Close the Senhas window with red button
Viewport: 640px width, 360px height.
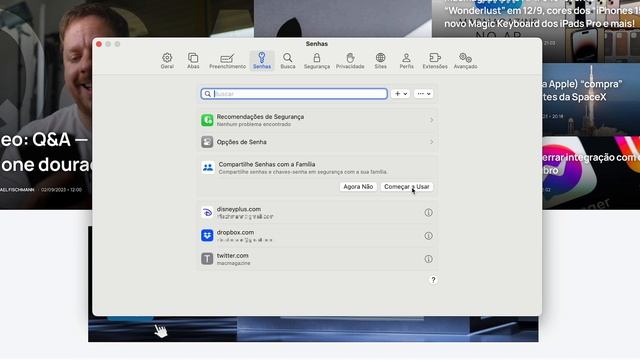point(99,44)
